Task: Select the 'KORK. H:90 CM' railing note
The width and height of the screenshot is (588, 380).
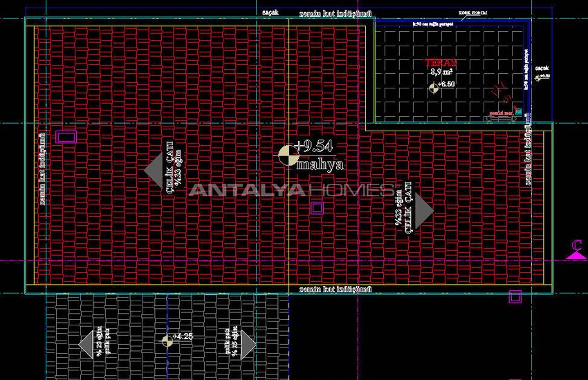Action: point(473,12)
